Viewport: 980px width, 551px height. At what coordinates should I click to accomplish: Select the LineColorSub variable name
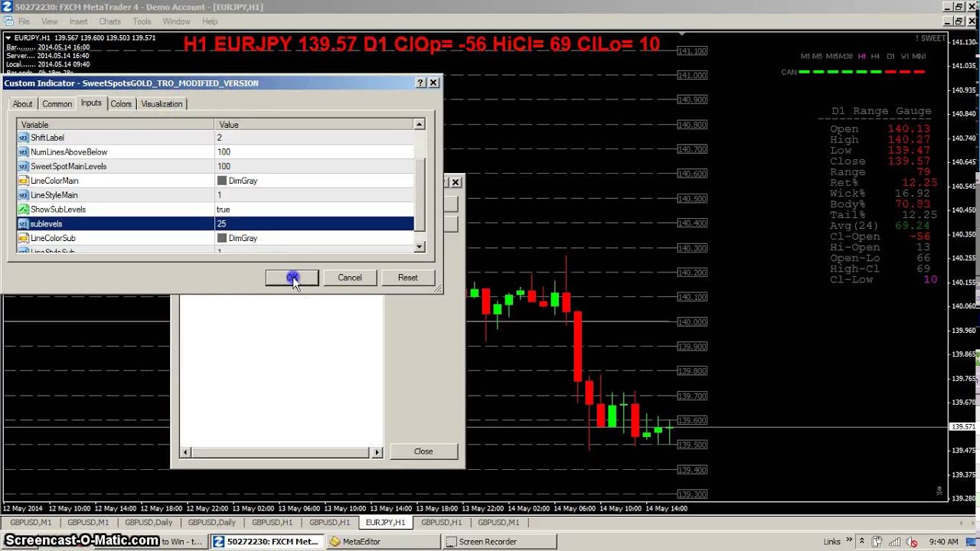[53, 238]
